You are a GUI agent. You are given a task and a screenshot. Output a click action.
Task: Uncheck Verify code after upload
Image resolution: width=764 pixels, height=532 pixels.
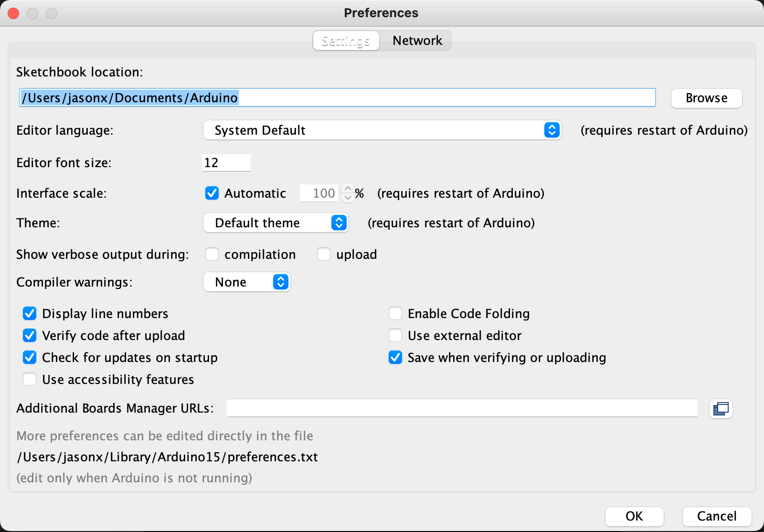pos(30,335)
